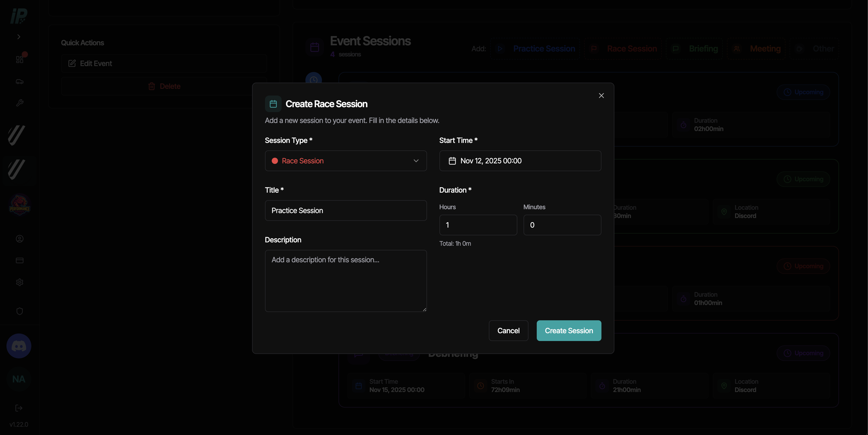
Task: Click the Delete button in Quick Actions
Action: [x=164, y=86]
